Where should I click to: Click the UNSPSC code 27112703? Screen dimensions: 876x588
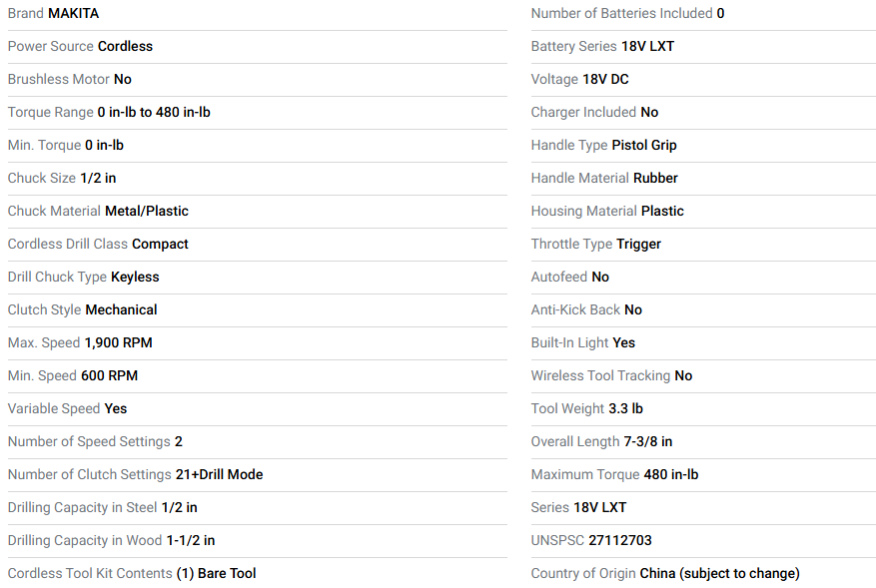click(x=620, y=540)
